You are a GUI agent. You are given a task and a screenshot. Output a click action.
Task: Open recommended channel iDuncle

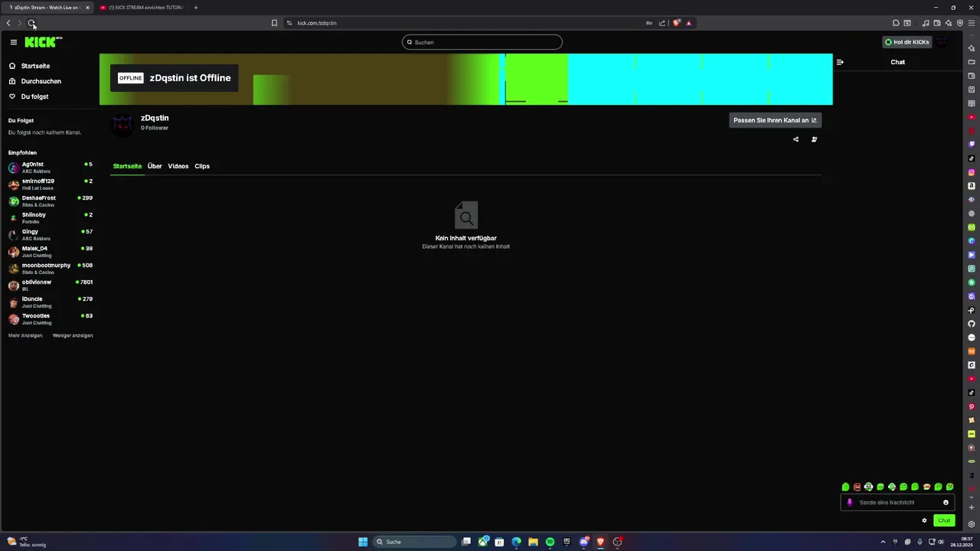coord(50,302)
